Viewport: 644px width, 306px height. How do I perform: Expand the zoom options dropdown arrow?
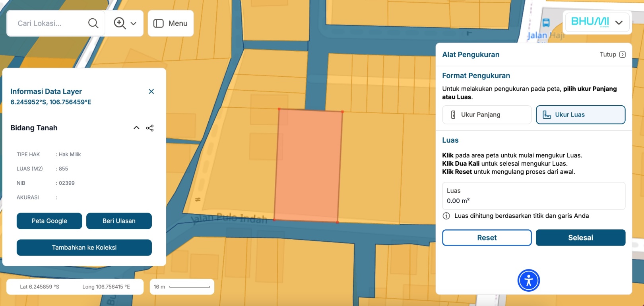pyautogui.click(x=134, y=23)
